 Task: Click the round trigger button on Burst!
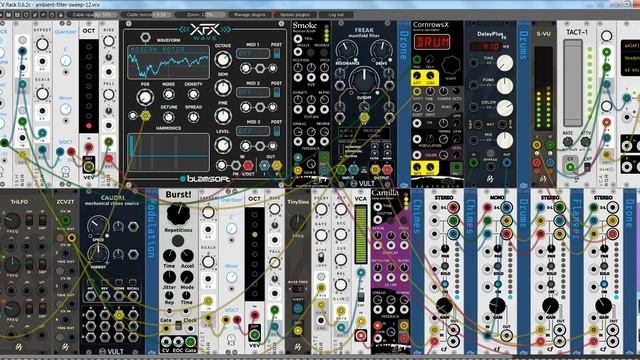178,240
